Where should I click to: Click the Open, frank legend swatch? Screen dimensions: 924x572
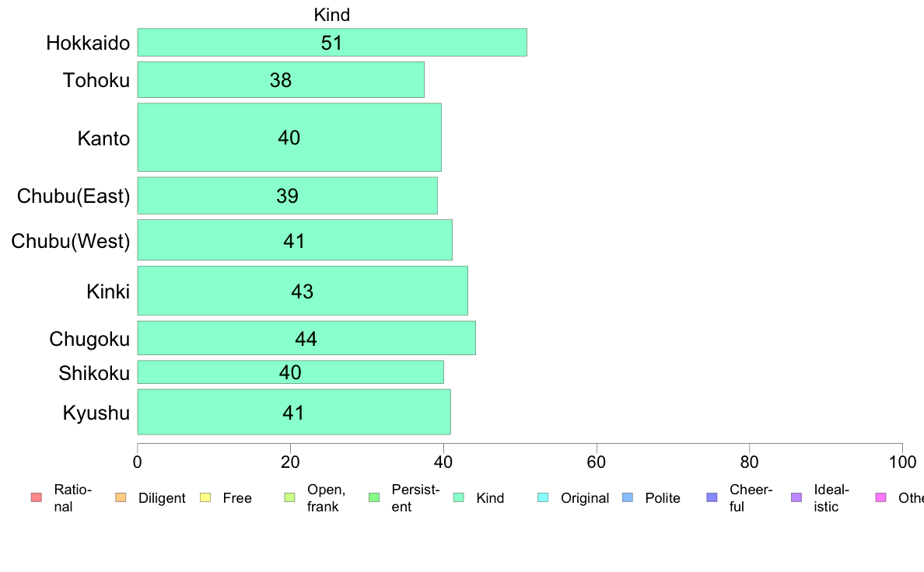289,497
